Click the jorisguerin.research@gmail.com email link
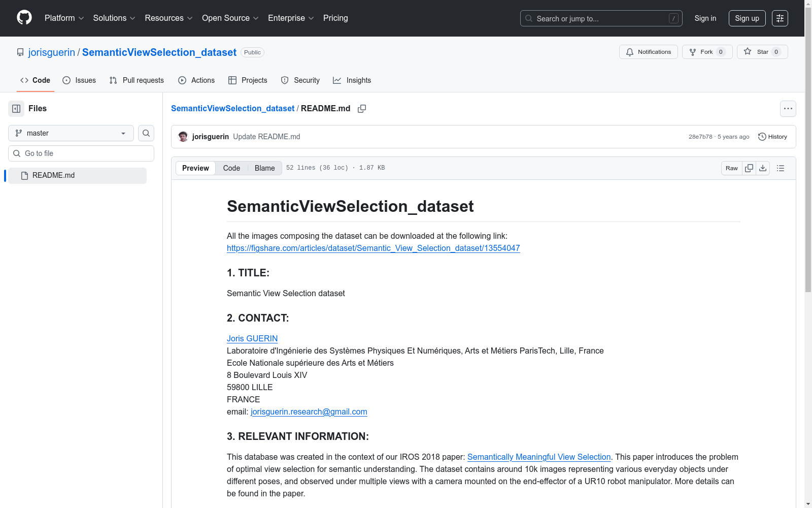The width and height of the screenshot is (812, 508). tap(309, 411)
